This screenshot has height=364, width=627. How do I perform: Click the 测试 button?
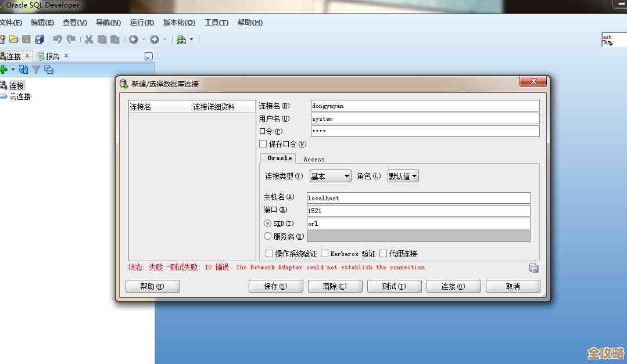(394, 286)
